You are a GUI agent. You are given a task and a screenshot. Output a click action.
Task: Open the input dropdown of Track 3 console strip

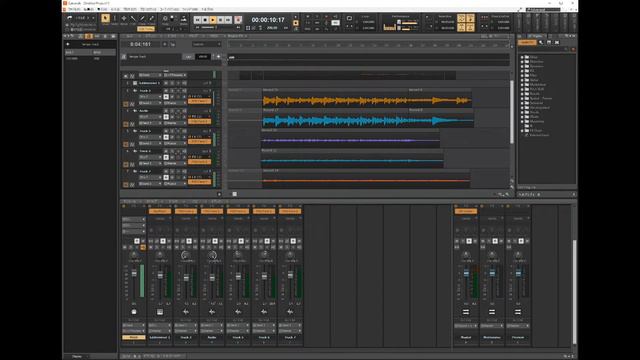[186, 325]
